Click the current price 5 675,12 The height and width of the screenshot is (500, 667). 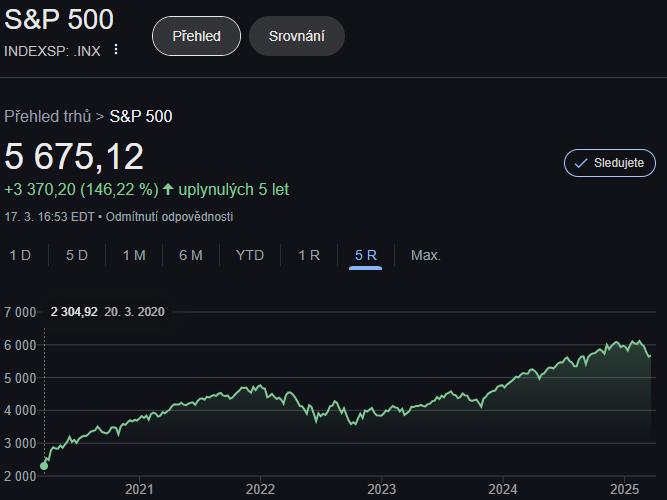(x=74, y=157)
